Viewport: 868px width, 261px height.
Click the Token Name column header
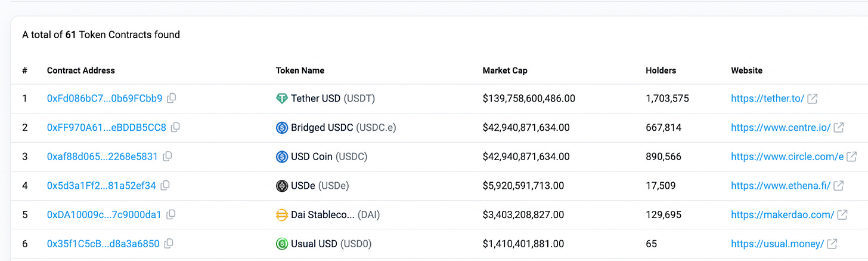click(x=300, y=70)
